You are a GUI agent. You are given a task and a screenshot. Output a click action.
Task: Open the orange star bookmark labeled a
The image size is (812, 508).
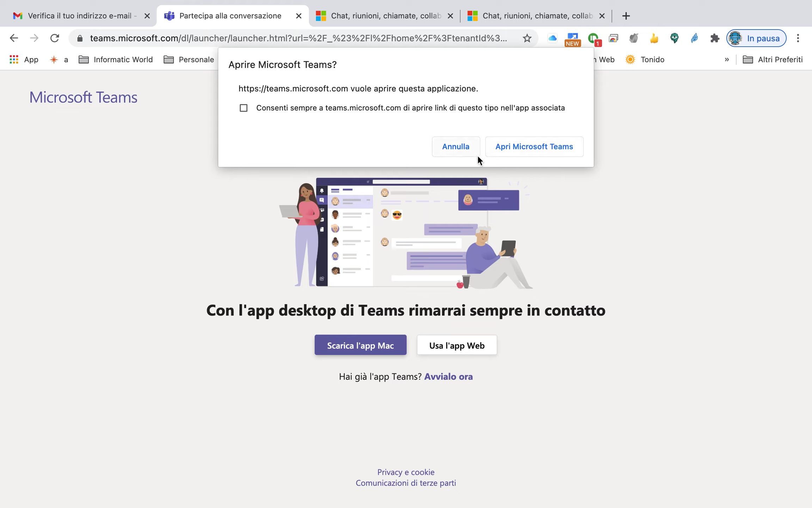click(59, 60)
